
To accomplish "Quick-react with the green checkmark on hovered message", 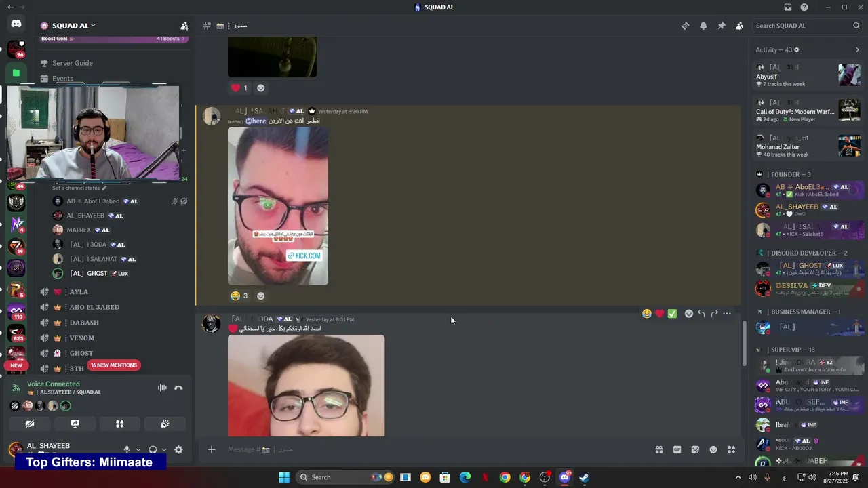I will coord(672,314).
